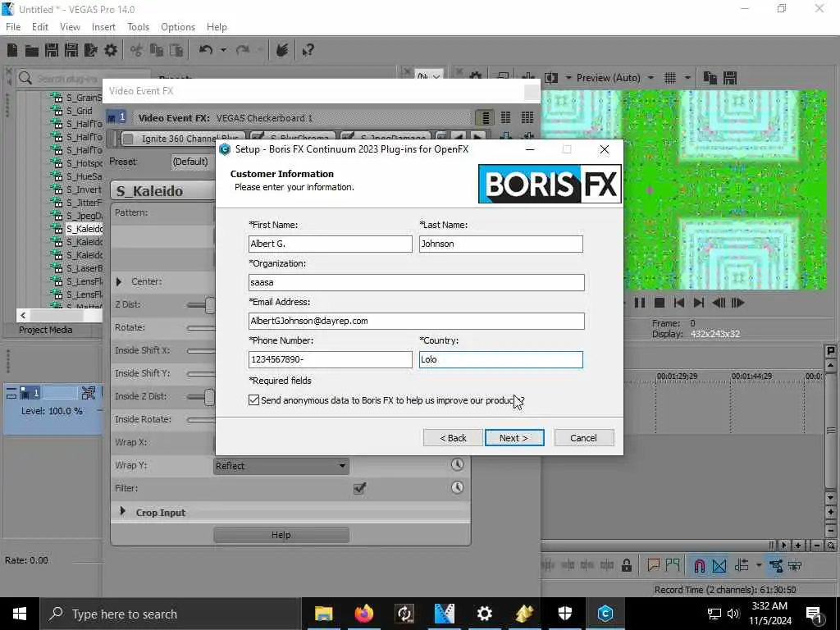Open the Tools menu
Screen dimensions: 840x630
point(138,27)
